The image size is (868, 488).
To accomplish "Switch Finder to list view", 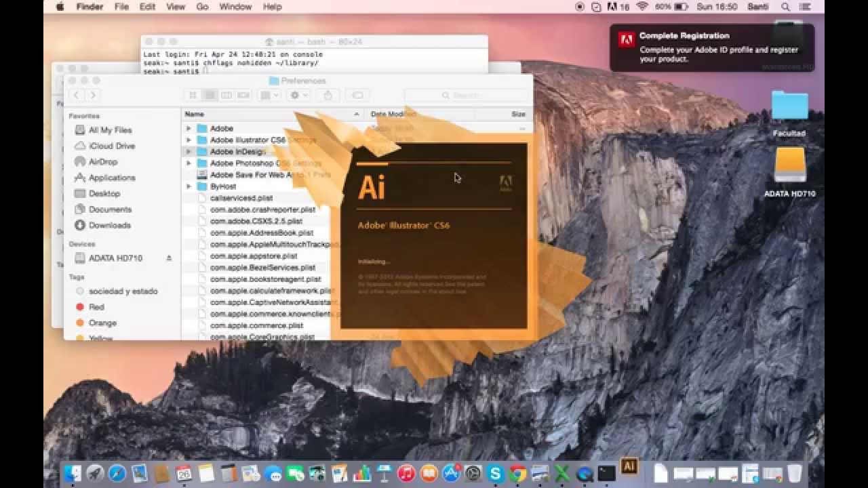I will click(x=210, y=96).
